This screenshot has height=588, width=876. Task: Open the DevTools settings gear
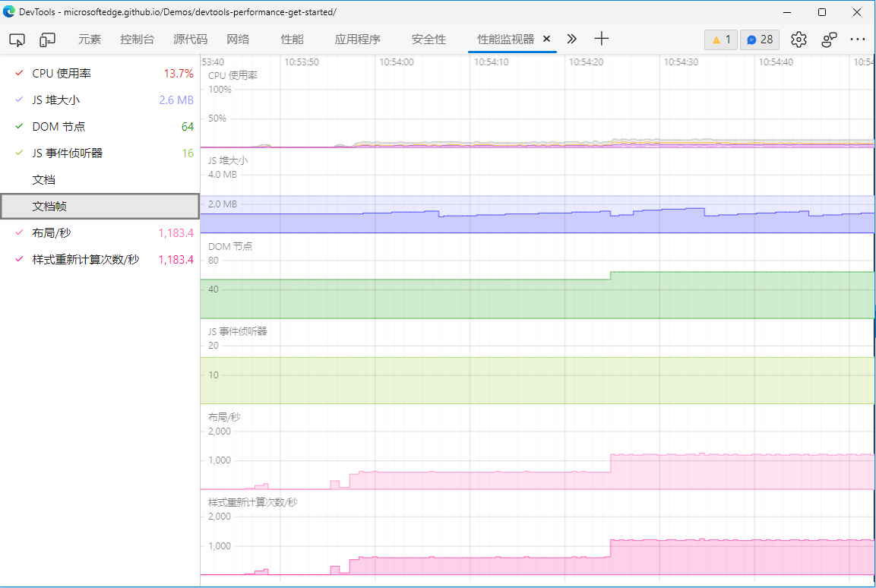click(799, 40)
